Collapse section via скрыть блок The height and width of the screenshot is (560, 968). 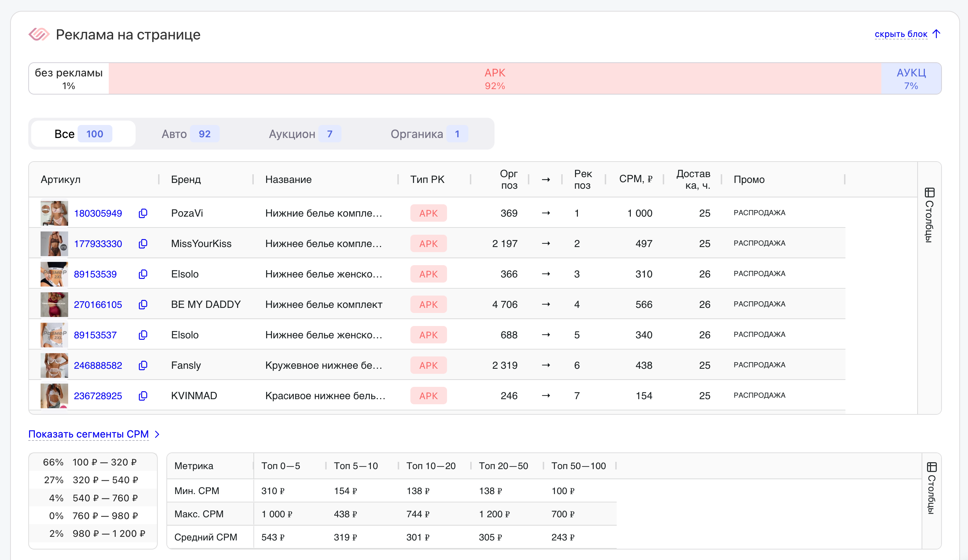coord(901,34)
